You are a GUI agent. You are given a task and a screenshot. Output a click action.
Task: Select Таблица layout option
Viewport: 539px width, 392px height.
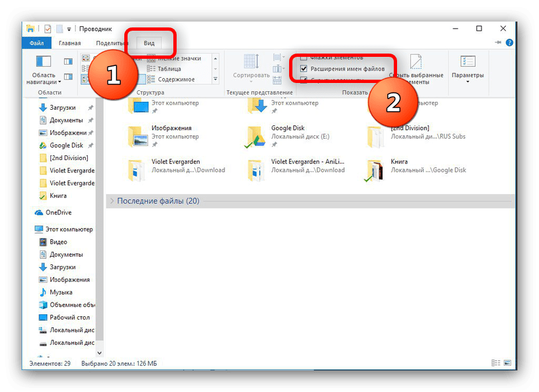pyautogui.click(x=169, y=69)
